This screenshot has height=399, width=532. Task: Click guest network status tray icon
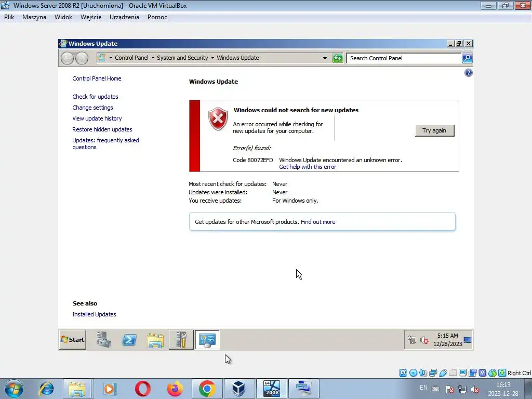click(412, 340)
